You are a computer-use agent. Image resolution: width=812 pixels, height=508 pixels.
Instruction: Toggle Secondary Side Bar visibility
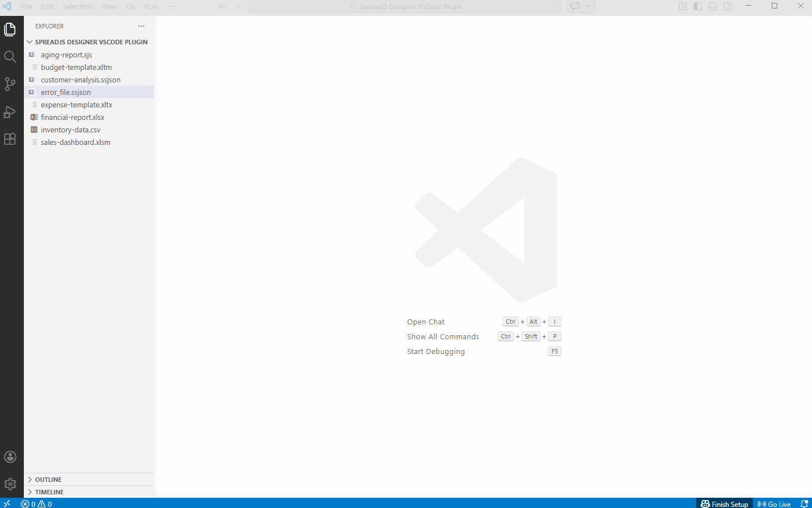727,6
